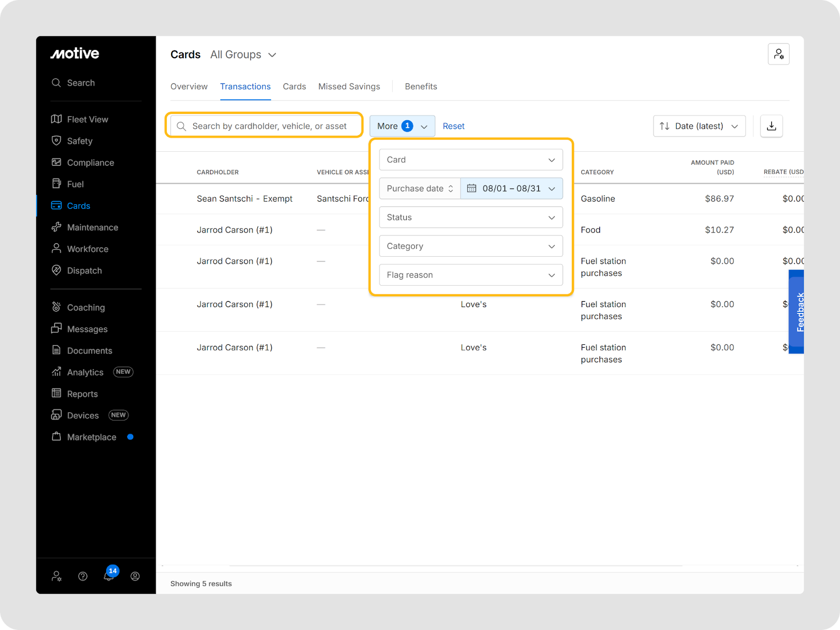Click the Reset filters link
Screen dimensions: 840x630
(x=453, y=126)
